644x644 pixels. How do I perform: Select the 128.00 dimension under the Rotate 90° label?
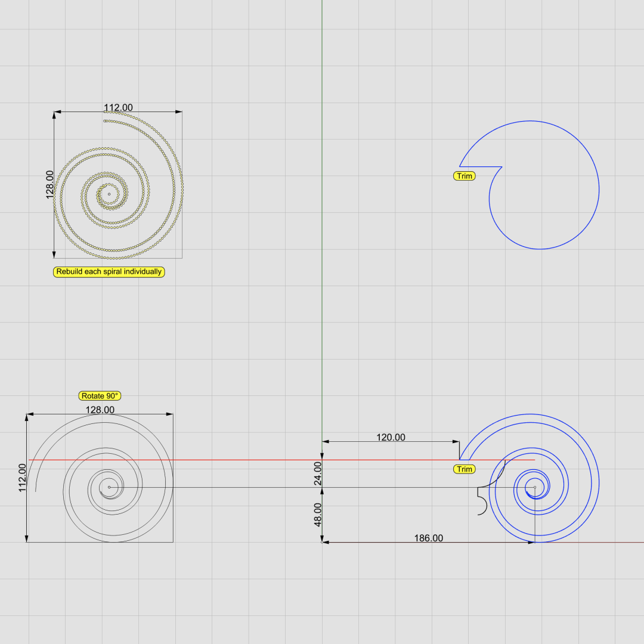click(100, 410)
